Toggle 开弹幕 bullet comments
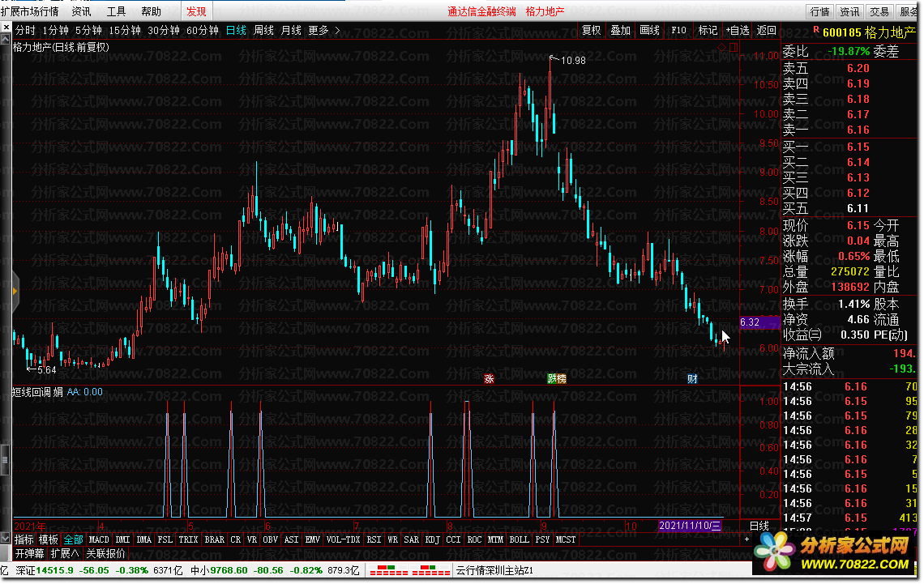 [29, 553]
